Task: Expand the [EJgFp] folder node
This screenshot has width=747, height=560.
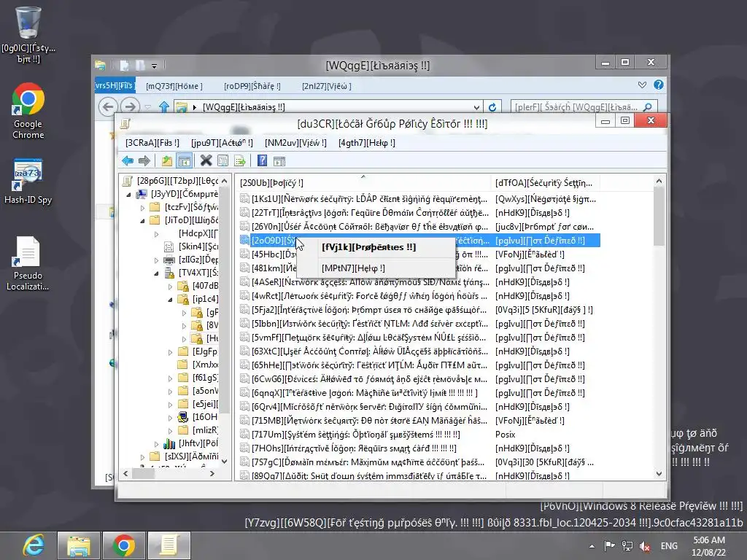Action: (x=170, y=352)
